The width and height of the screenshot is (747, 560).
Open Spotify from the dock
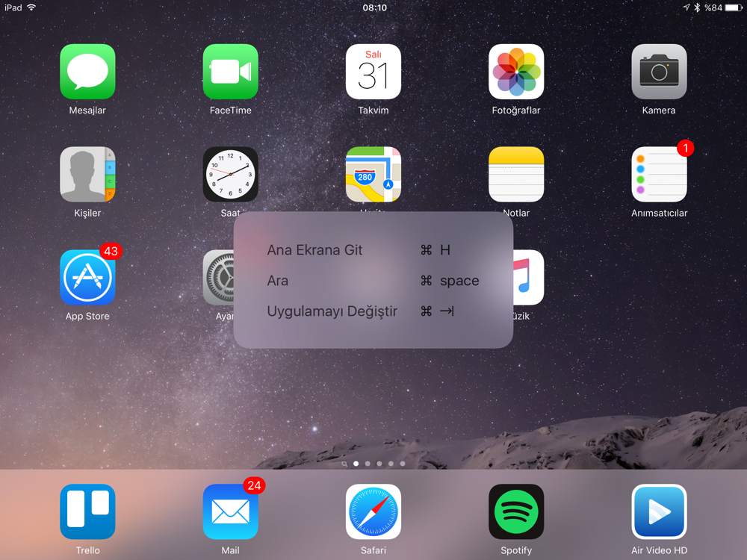pyautogui.click(x=516, y=512)
